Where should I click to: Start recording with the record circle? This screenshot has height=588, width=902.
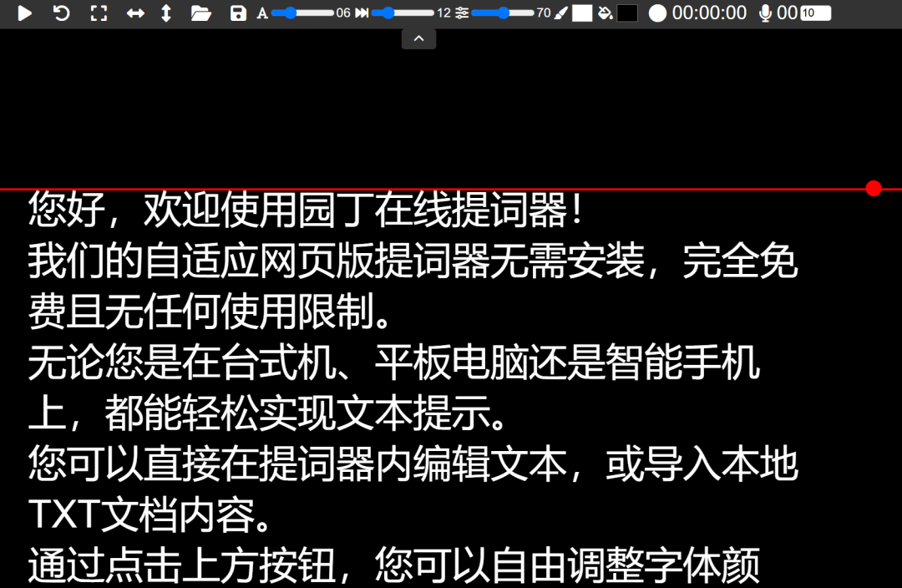(657, 13)
